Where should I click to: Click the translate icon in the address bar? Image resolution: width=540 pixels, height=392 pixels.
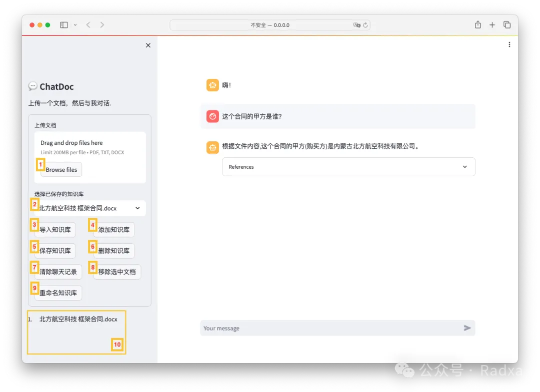click(357, 25)
